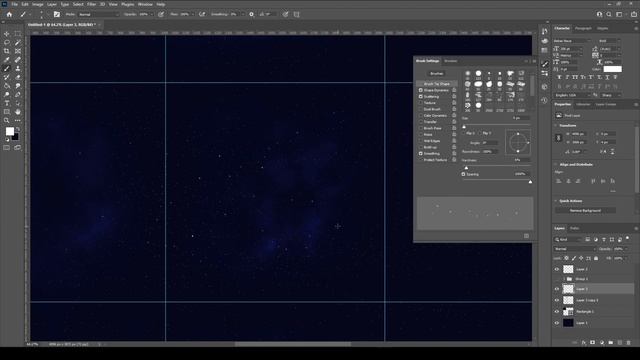The height and width of the screenshot is (360, 640).
Task: Open the Filter menu
Action: (91, 4)
